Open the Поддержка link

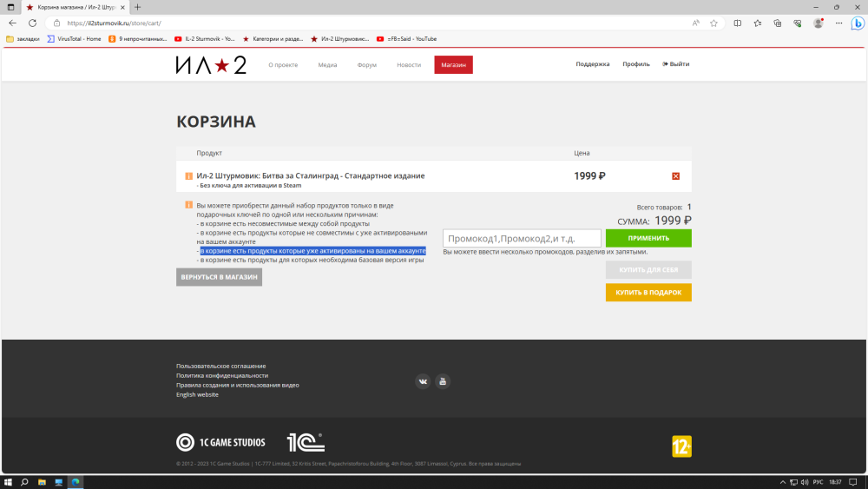(x=592, y=64)
